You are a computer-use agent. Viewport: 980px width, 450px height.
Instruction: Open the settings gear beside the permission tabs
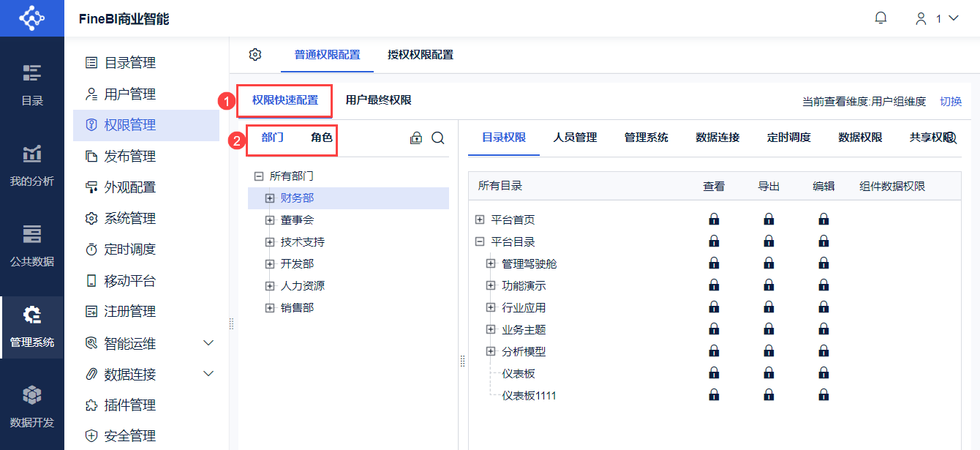pos(255,54)
